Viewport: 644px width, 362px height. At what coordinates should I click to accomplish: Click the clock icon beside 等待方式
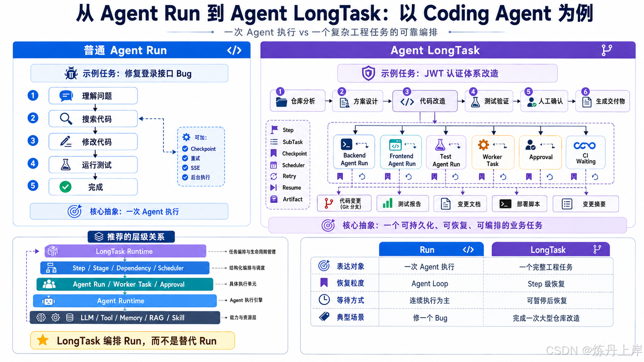coord(324,300)
